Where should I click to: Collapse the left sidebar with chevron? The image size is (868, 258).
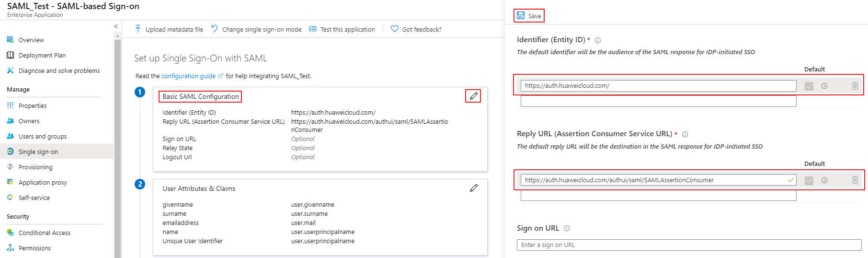coord(116,26)
